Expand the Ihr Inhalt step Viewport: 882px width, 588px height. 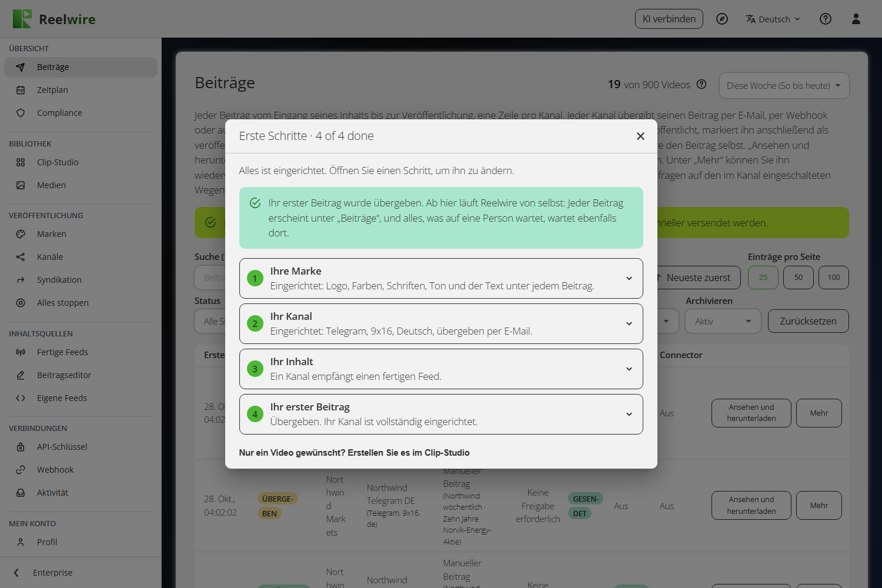(441, 369)
